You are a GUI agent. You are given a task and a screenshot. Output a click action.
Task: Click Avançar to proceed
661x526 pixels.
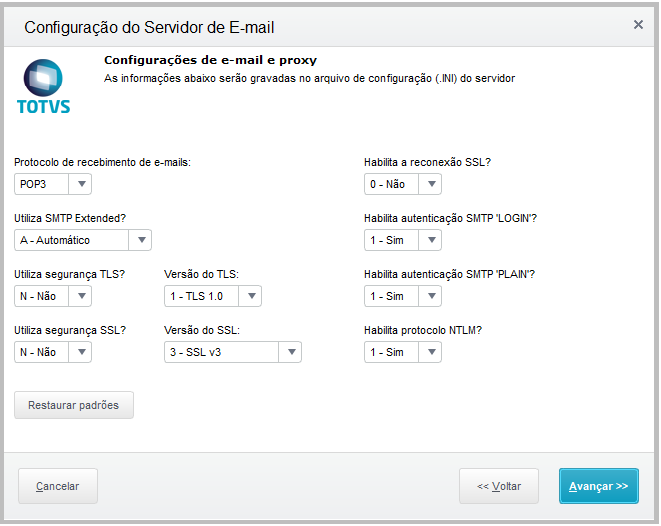[x=598, y=486]
